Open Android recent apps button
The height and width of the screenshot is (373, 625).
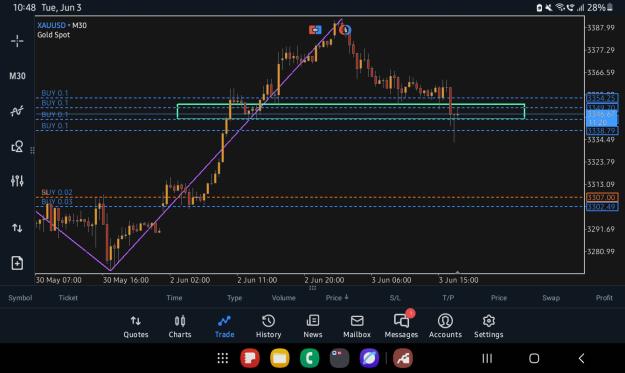(487, 358)
